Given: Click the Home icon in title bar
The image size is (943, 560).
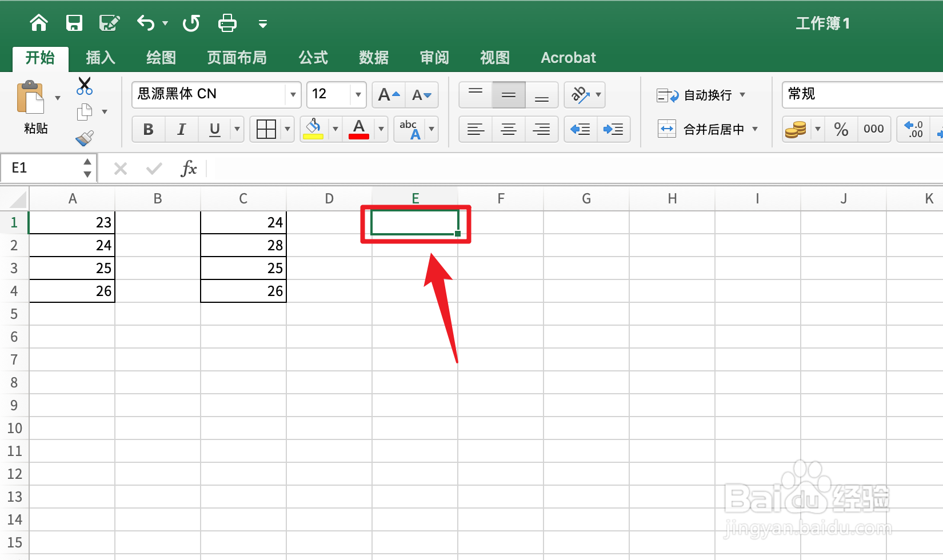Looking at the screenshot, I should (x=39, y=23).
